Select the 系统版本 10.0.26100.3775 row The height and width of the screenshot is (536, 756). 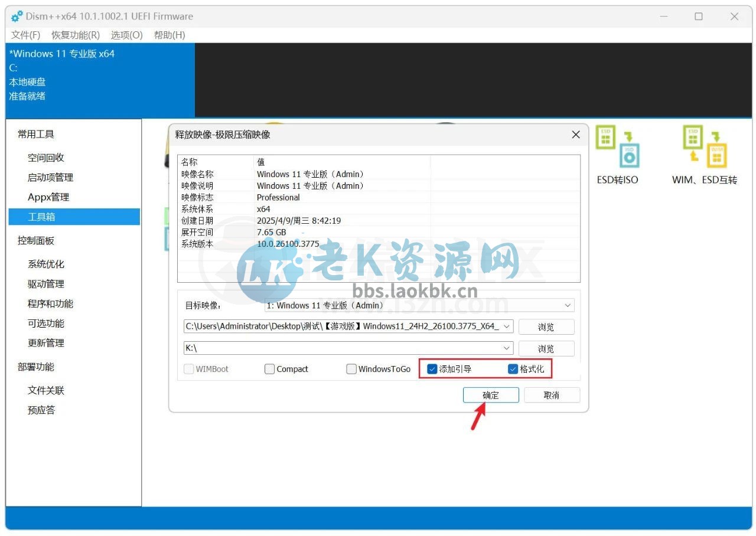pyautogui.click(x=379, y=244)
